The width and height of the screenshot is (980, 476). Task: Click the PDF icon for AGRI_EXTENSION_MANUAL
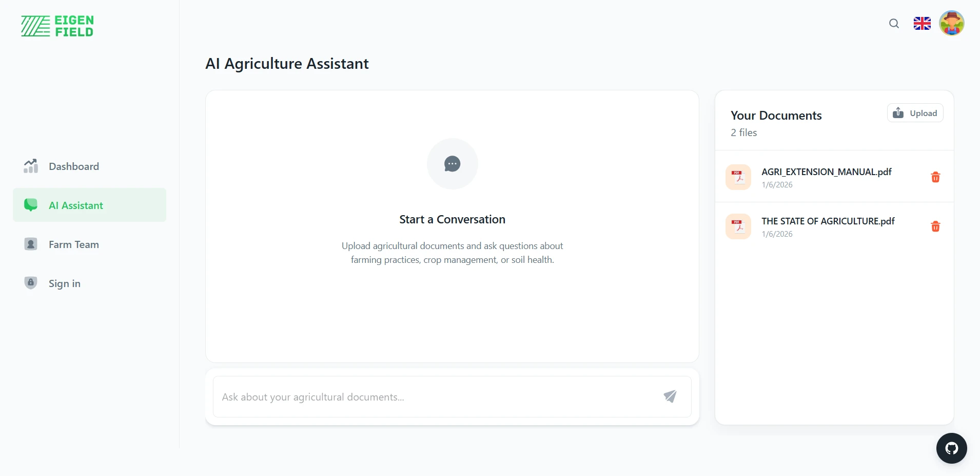tap(738, 177)
